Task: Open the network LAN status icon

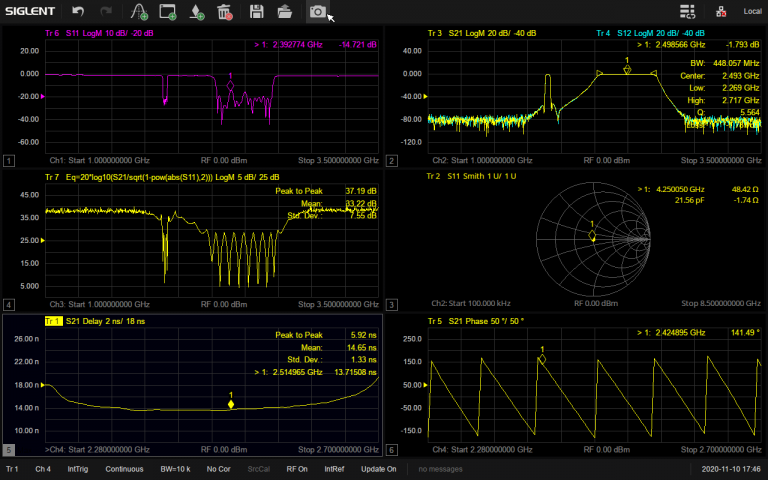Action: click(721, 12)
